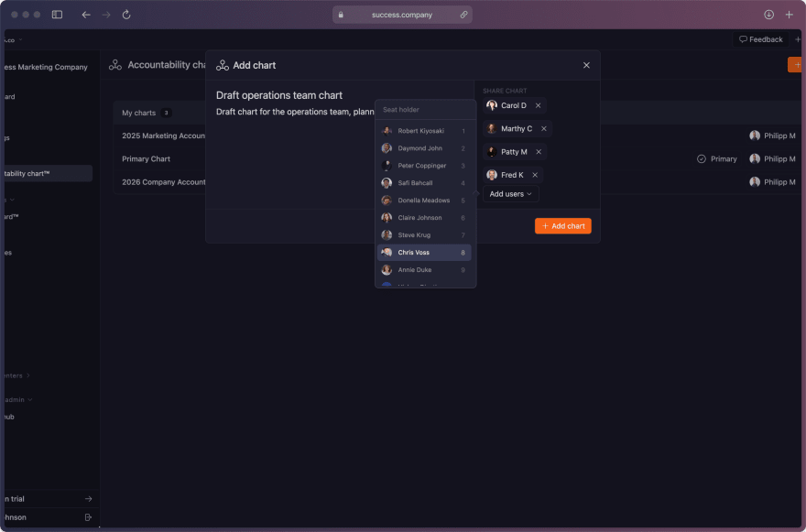This screenshot has width=806, height=532.
Task: Choose Annie Duke from the list
Action: point(424,270)
